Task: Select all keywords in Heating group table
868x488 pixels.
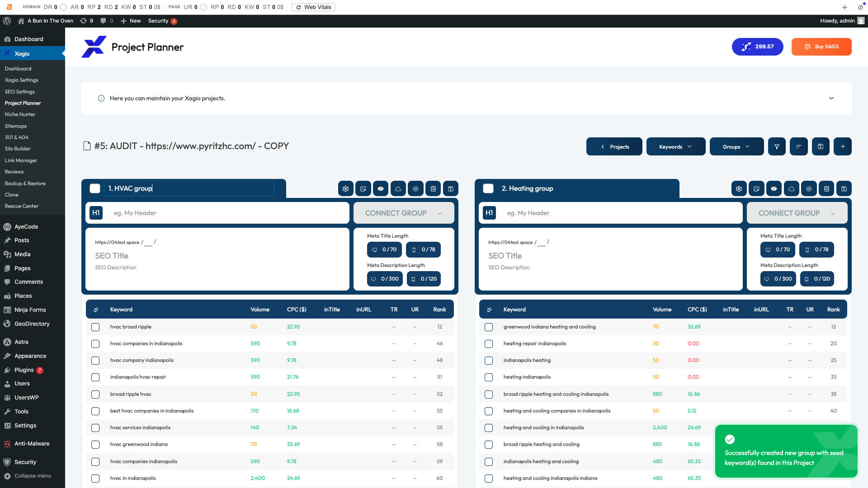Action: [x=489, y=310]
